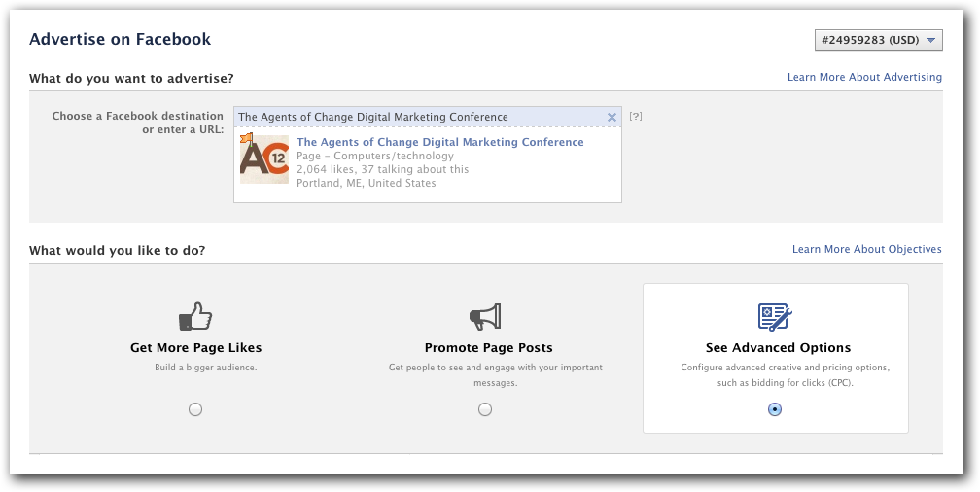Click 'What would you like to do?' heading
The height and width of the screenshot is (492, 980).
tap(117, 250)
